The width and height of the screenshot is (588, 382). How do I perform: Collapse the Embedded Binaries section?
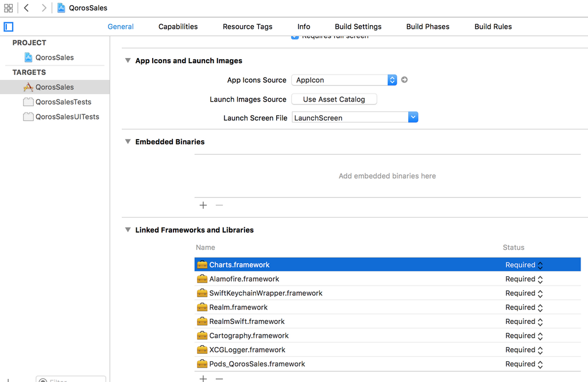(128, 141)
